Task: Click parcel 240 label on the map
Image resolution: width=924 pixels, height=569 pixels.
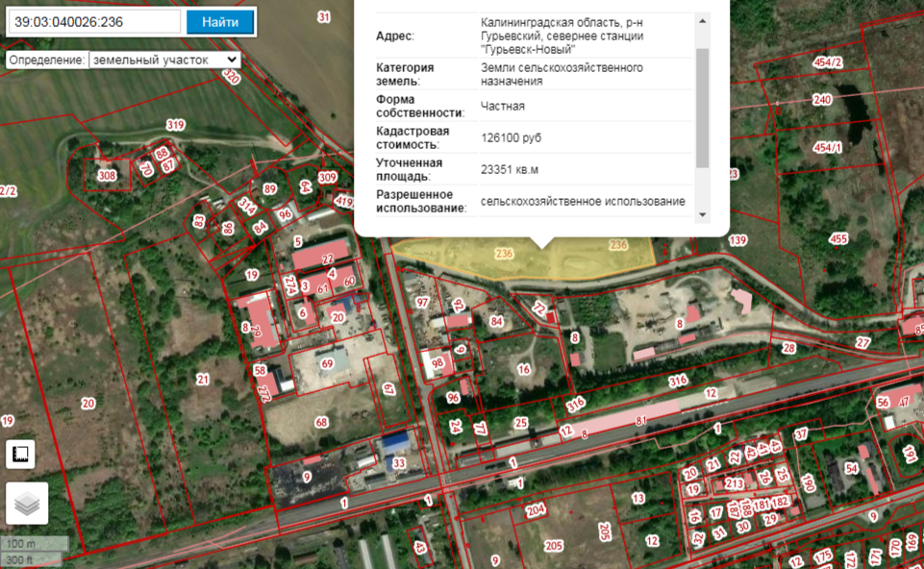Action: tap(821, 100)
